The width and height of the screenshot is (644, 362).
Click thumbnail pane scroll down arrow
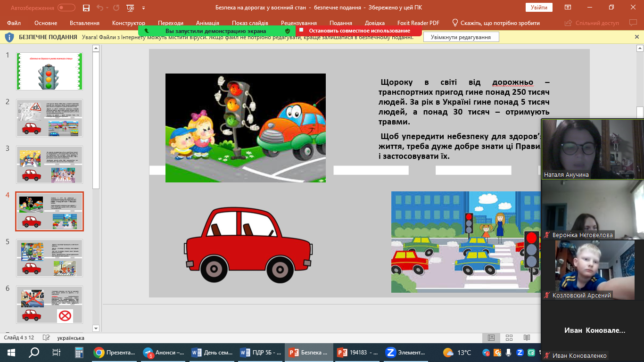(x=96, y=328)
